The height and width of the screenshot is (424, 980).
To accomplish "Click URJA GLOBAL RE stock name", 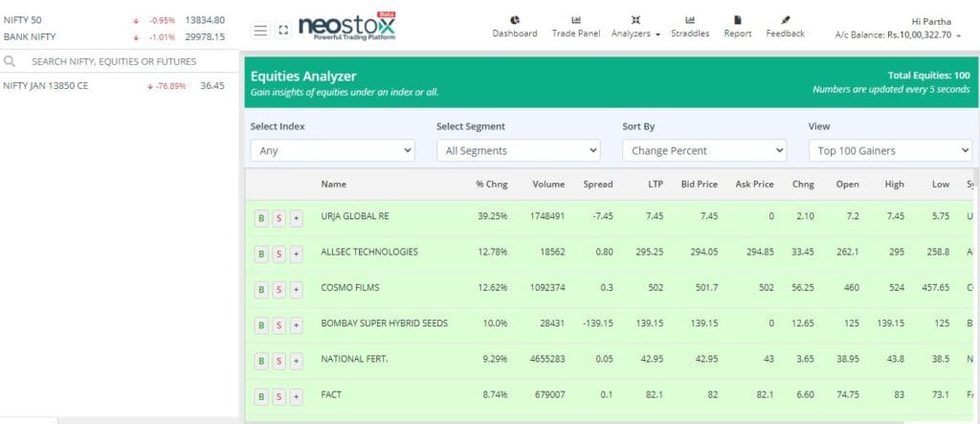I will point(354,215).
